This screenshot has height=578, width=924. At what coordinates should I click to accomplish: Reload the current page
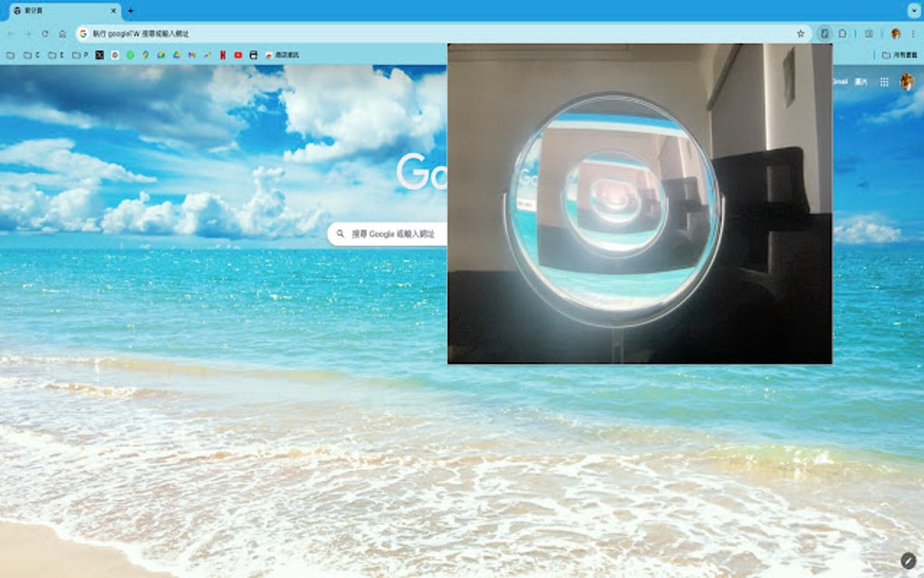(x=43, y=34)
